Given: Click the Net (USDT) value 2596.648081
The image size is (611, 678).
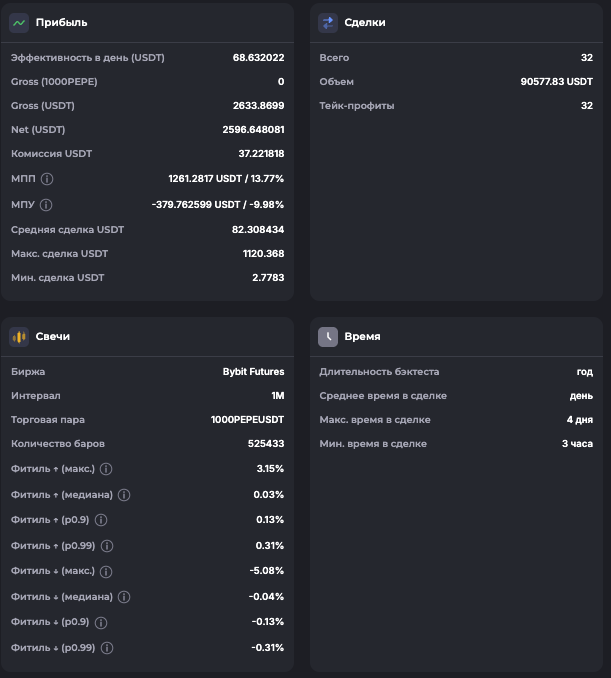Looking at the screenshot, I should [x=253, y=130].
